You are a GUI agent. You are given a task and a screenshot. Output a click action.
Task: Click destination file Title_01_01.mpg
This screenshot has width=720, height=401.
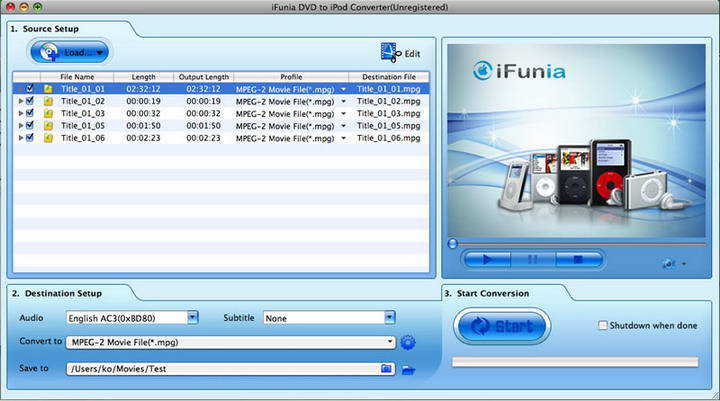coord(388,89)
